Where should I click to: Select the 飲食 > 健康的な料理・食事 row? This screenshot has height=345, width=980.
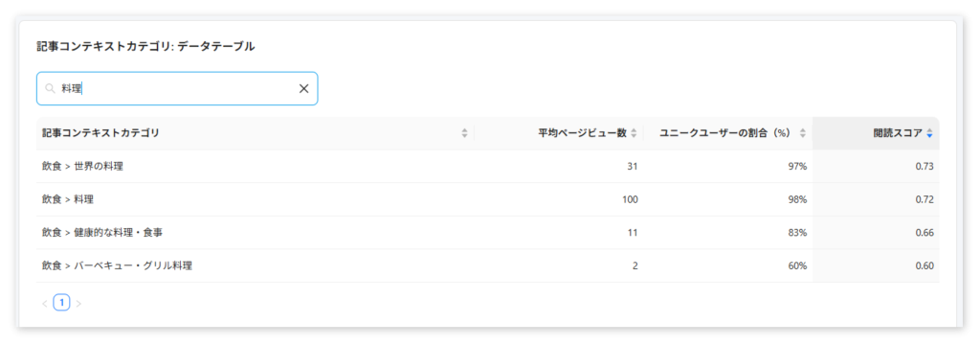[x=487, y=232]
